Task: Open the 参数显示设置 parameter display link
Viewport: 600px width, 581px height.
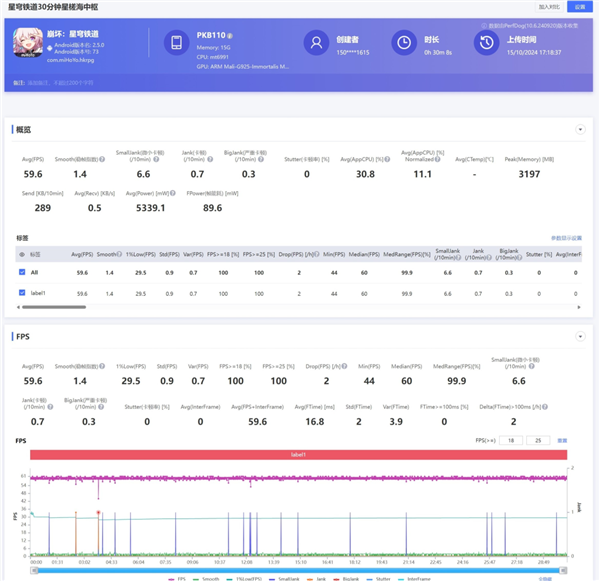Action: coord(566,238)
